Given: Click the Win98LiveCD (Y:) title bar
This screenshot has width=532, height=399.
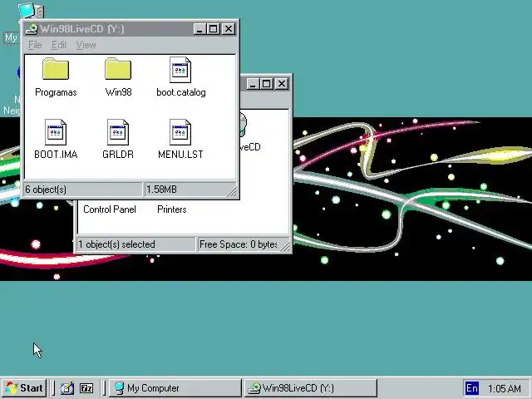Looking at the screenshot, I should (131, 29).
